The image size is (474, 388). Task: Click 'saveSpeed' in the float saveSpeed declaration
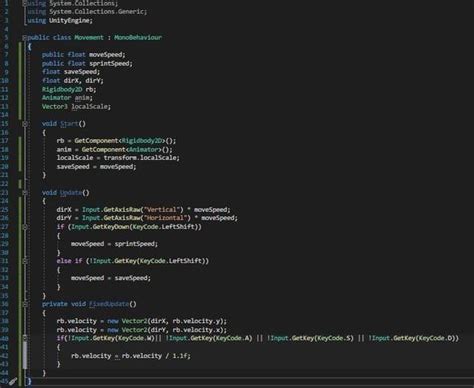79,72
